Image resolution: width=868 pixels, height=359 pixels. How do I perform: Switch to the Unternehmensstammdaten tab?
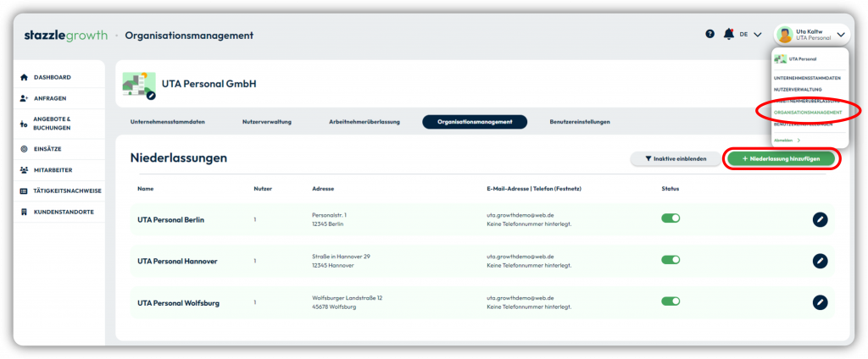(168, 122)
